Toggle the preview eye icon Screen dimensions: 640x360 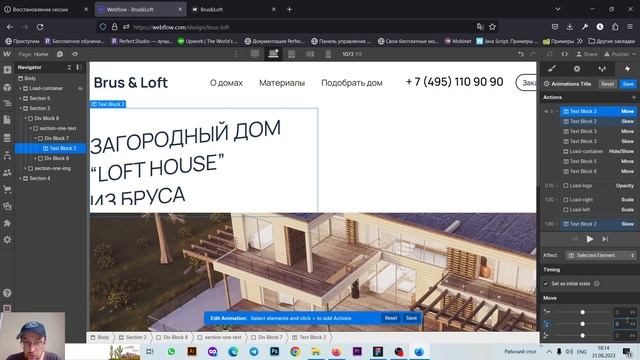pyautogui.click(x=75, y=54)
